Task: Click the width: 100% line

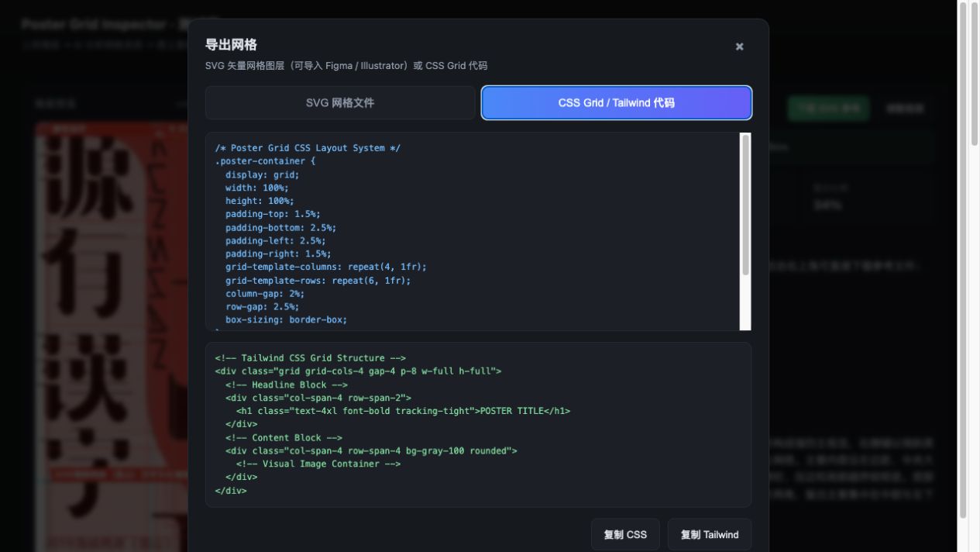Action: 257,188
